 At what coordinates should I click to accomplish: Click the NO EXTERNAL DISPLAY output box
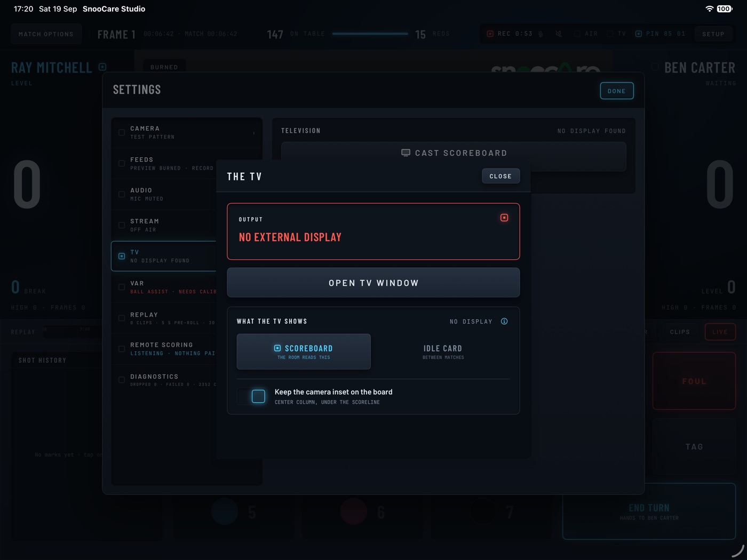pyautogui.click(x=373, y=231)
